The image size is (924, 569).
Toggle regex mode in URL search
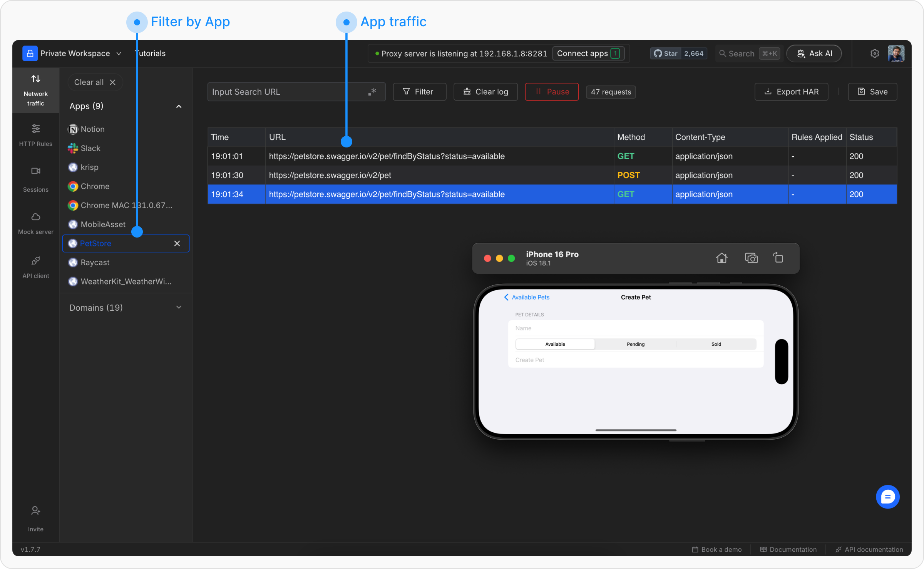[372, 92]
